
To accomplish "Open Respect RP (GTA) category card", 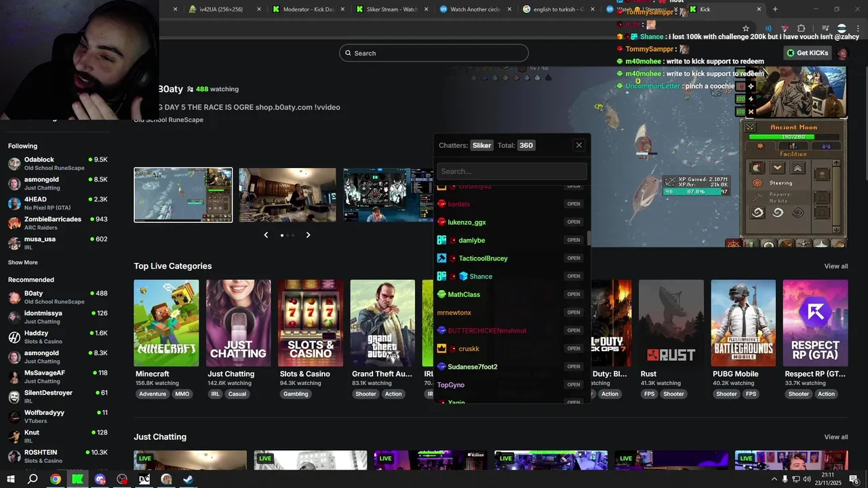I will point(815,323).
